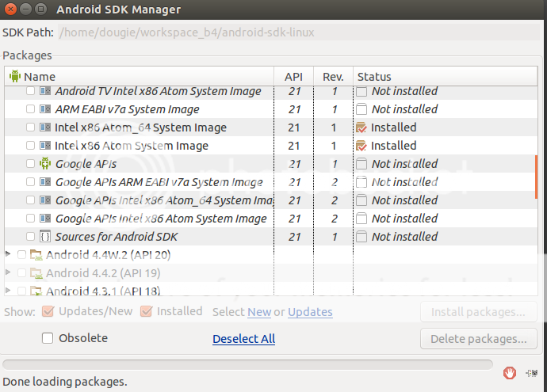Toggle the Updates/New show filter
The image size is (547, 392).
(48, 311)
